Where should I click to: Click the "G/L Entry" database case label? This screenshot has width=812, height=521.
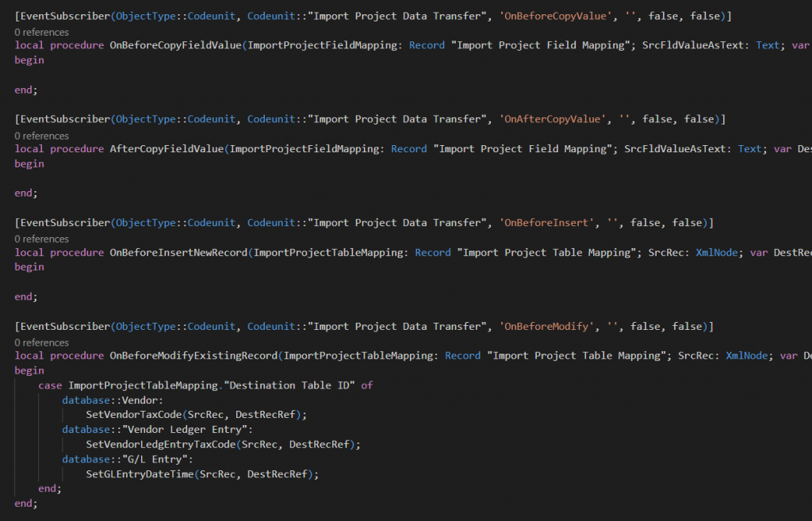[x=156, y=460]
